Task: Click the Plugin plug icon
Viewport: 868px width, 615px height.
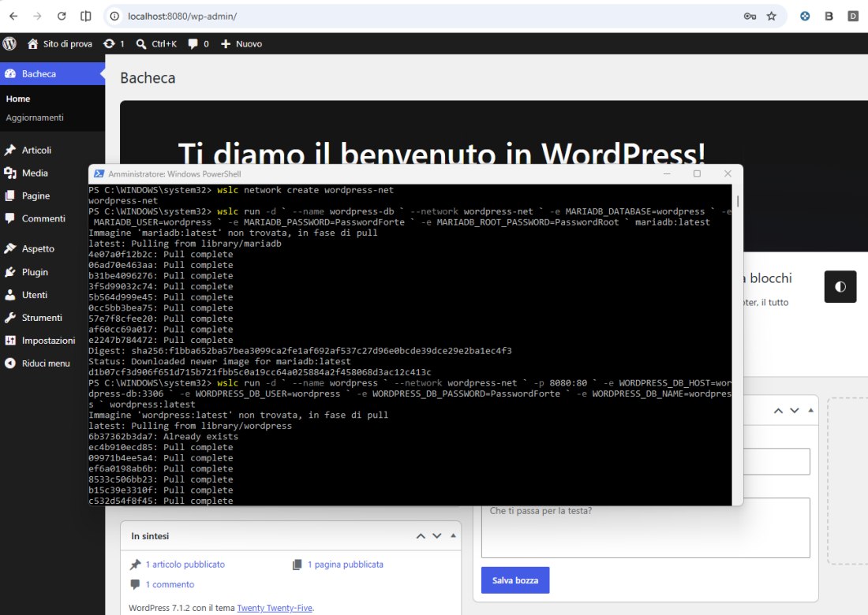Action: pyautogui.click(x=10, y=271)
